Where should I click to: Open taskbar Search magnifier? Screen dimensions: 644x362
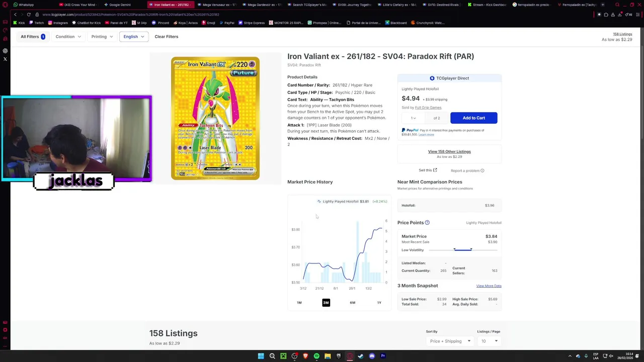tap(272, 356)
